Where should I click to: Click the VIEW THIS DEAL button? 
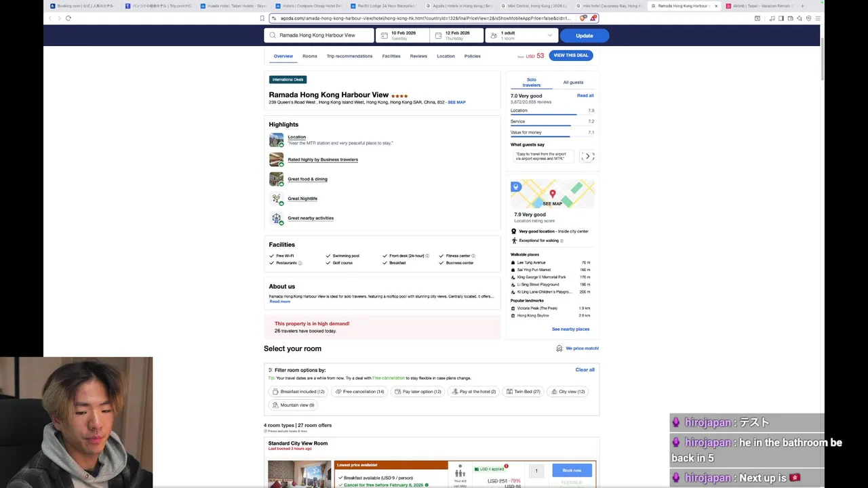[571, 56]
